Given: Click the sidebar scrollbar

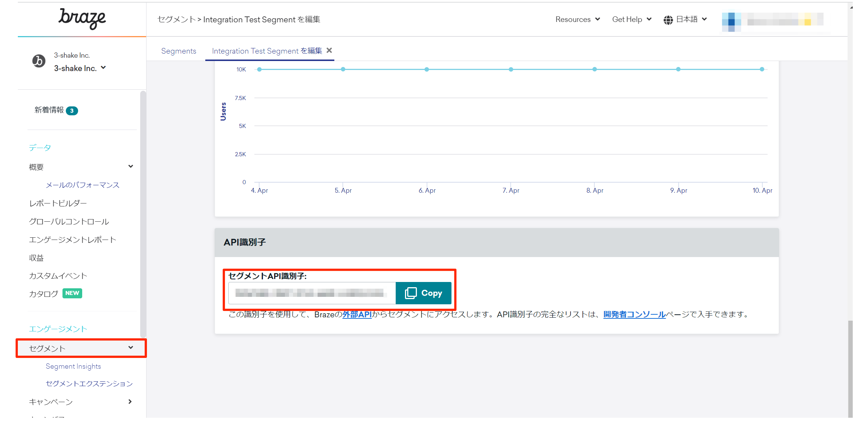Looking at the screenshot, I should click(x=143, y=214).
